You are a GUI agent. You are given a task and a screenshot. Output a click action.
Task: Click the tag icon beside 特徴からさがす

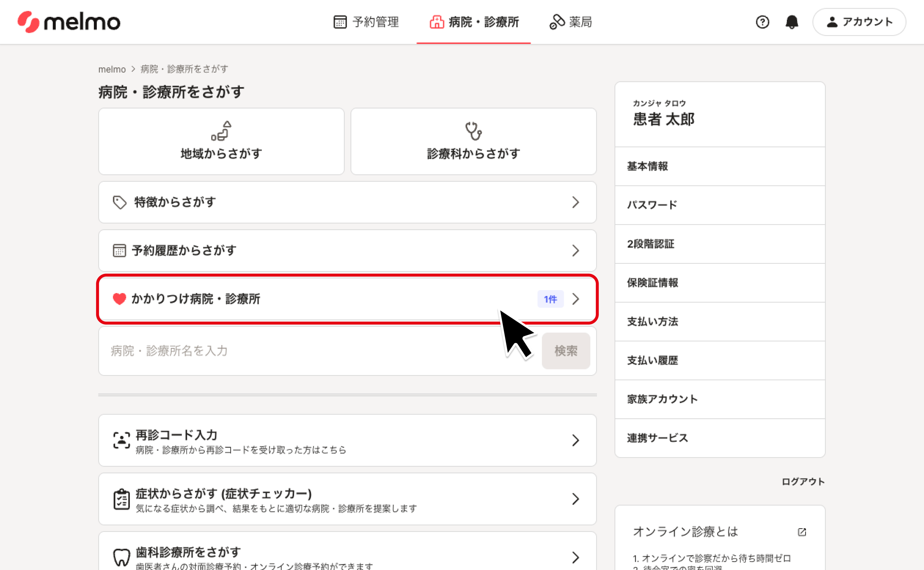[119, 203]
